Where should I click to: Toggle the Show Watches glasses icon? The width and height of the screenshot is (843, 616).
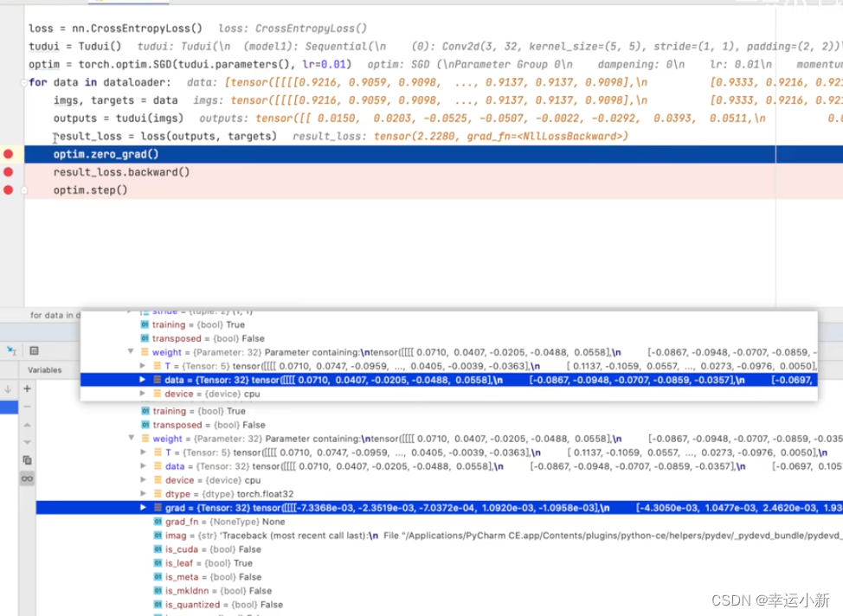pos(27,478)
